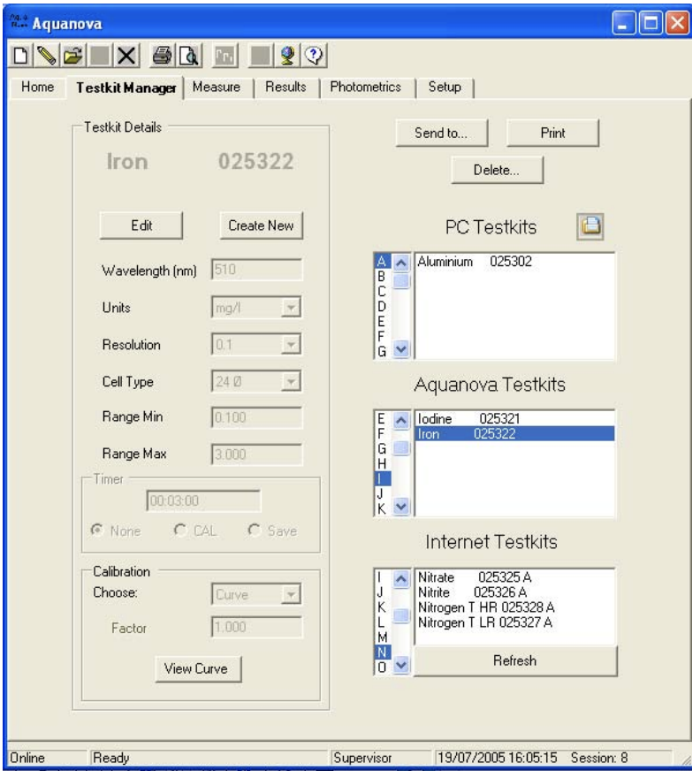Click the blank grey icon before globe

point(261,55)
